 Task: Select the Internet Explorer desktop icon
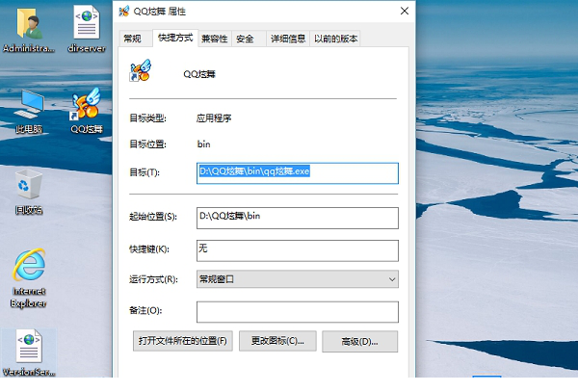tap(29, 278)
